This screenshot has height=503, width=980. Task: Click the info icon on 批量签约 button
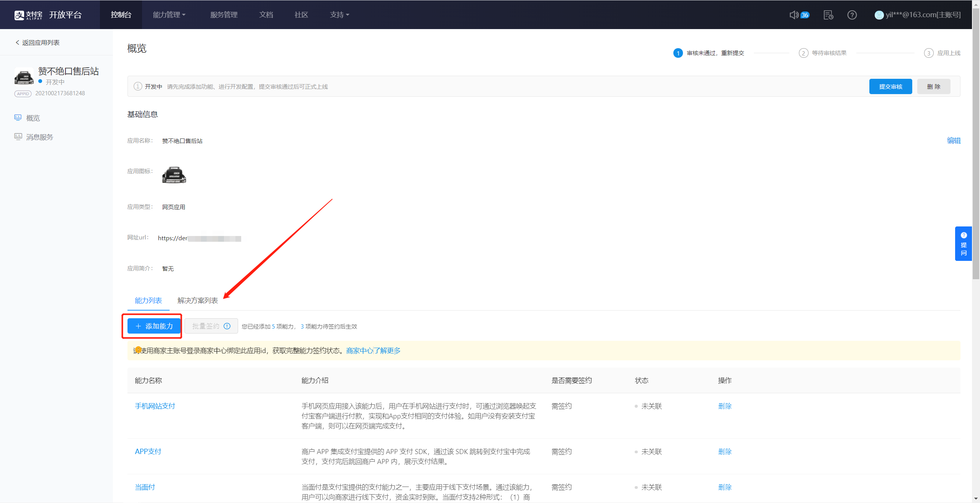[x=227, y=326]
